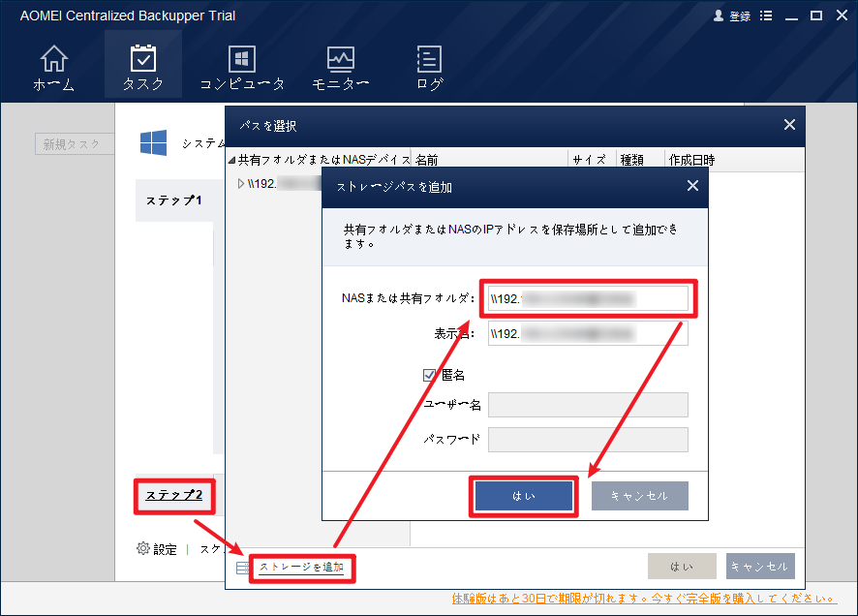858x616 pixels.
Task: Click the NASまたは共有フォルダ path field
Action: [588, 298]
